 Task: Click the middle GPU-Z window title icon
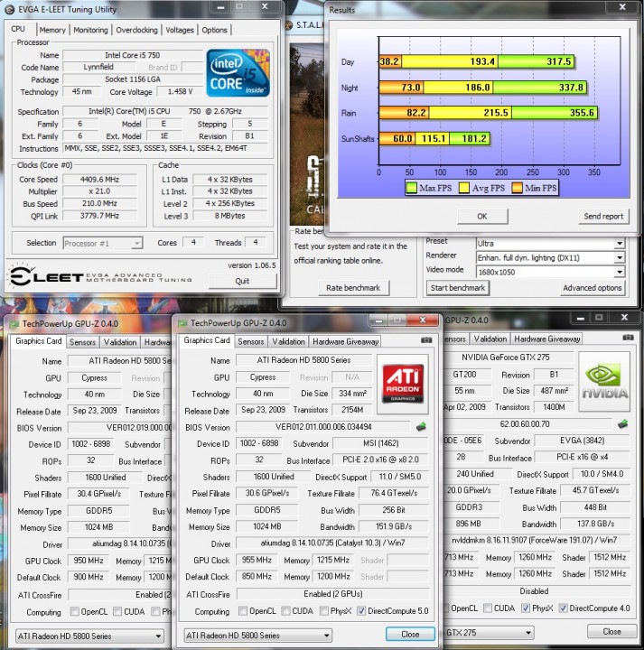182,323
